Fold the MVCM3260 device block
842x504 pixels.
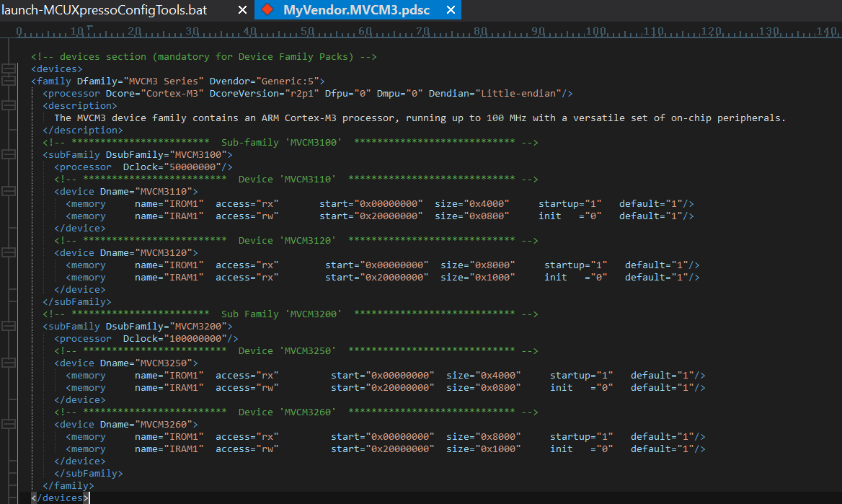pyautogui.click(x=9, y=424)
